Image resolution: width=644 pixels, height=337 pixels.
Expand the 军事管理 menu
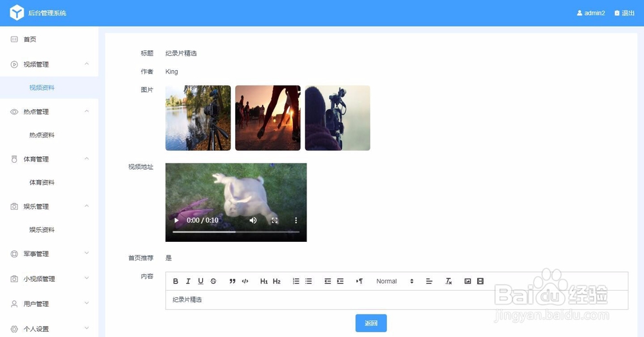point(49,254)
